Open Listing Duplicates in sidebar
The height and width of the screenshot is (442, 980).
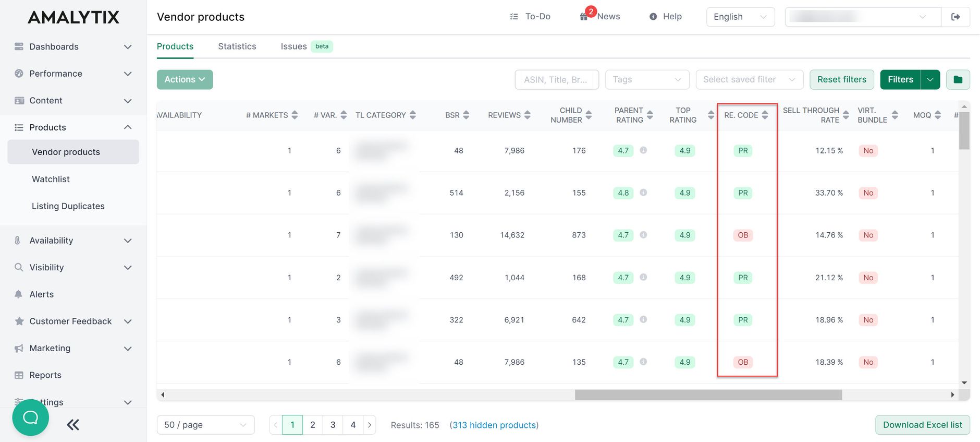(68, 206)
